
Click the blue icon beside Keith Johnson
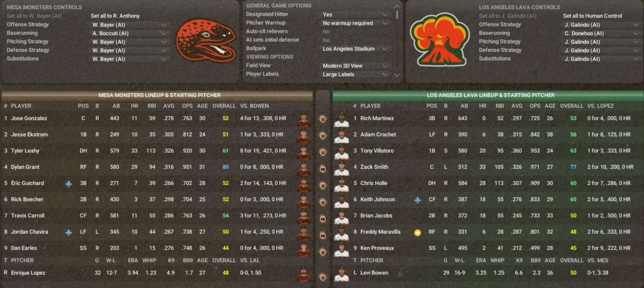[x=418, y=200]
